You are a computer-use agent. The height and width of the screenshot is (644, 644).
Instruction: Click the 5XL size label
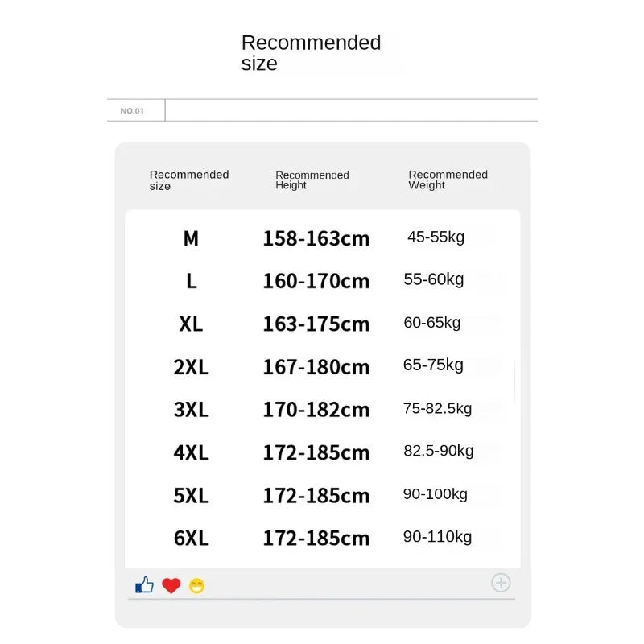point(191,495)
